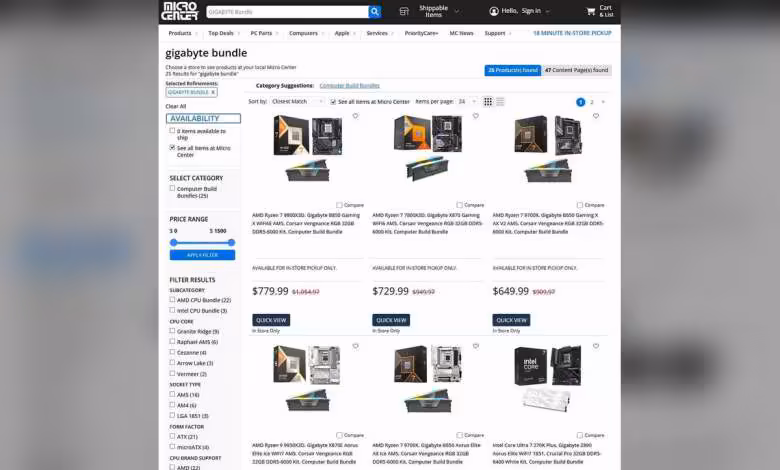Image resolution: width=780 pixels, height=470 pixels.
Task: Click the blue search magnifier button
Action: tap(375, 11)
